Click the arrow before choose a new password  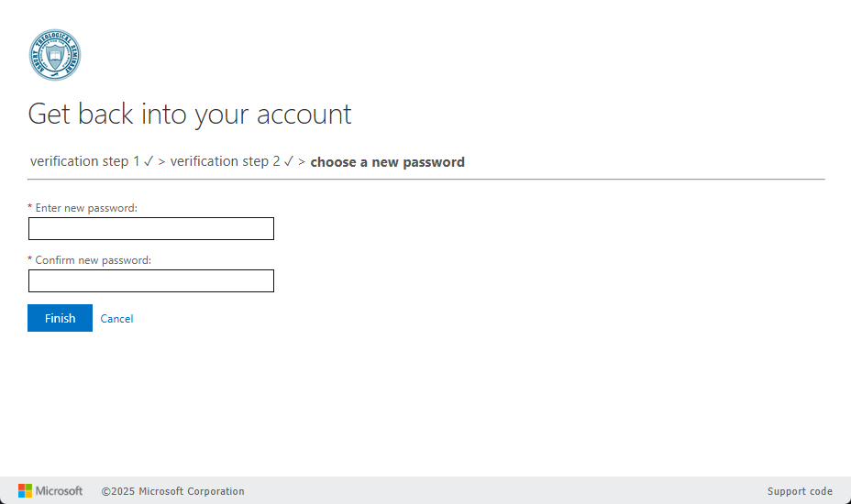[302, 162]
